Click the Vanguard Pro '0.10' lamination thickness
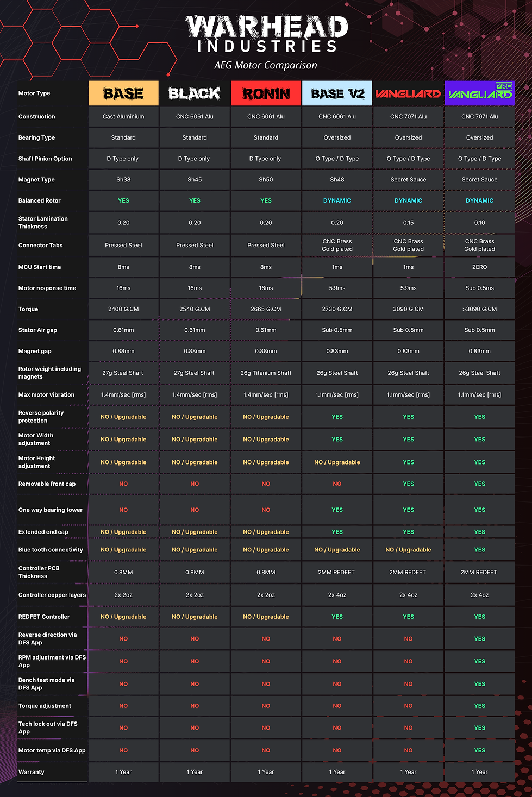The image size is (532, 797). click(x=479, y=223)
